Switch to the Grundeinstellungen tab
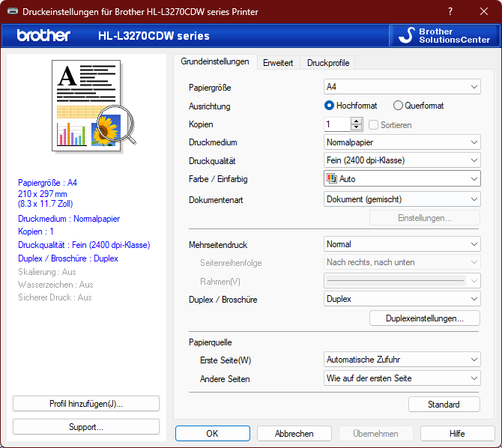The image size is (502, 448). click(x=215, y=61)
